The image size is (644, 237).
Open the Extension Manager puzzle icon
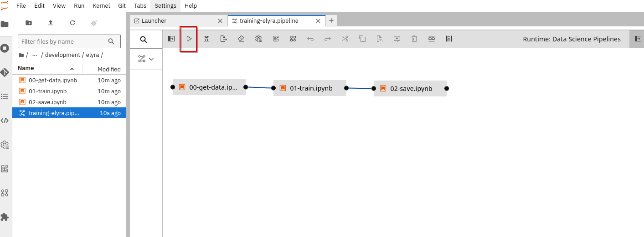pos(5,217)
